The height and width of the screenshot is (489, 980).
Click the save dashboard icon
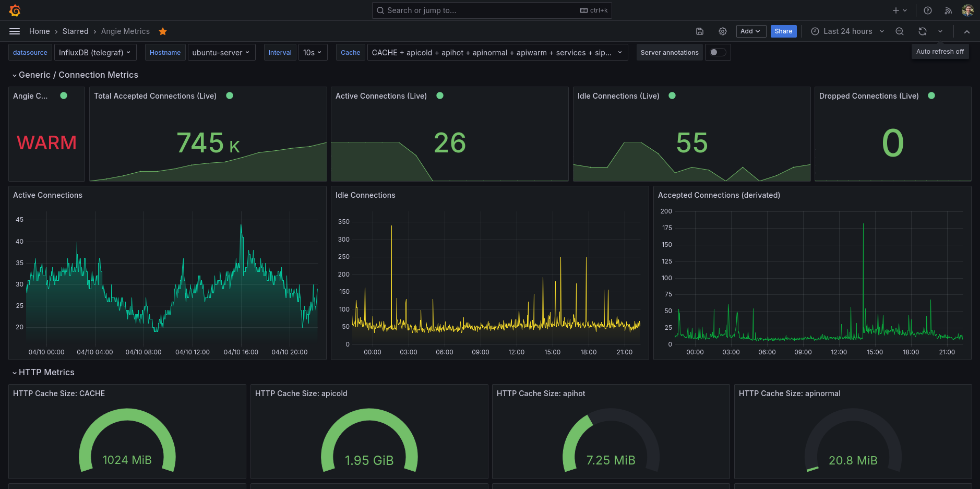[700, 31]
